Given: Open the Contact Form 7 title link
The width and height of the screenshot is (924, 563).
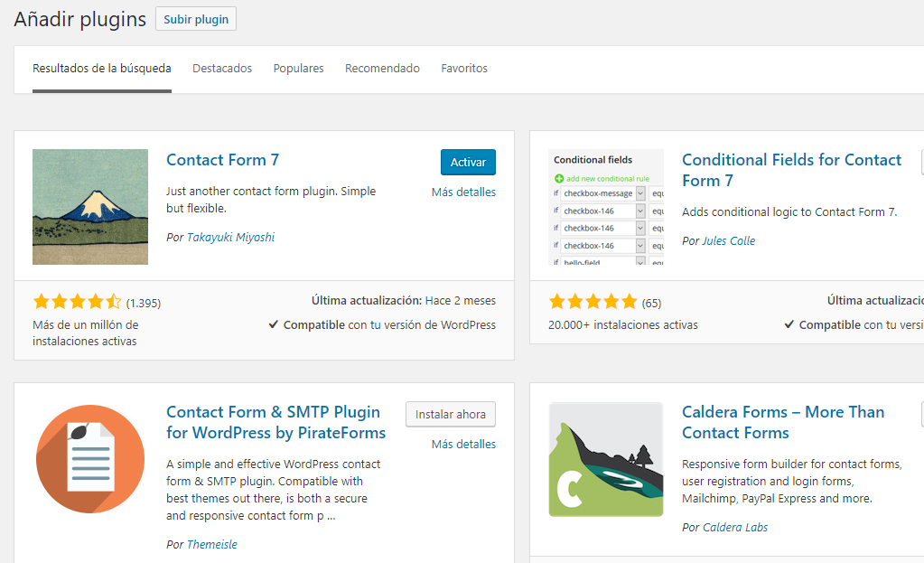Looking at the screenshot, I should [x=223, y=160].
